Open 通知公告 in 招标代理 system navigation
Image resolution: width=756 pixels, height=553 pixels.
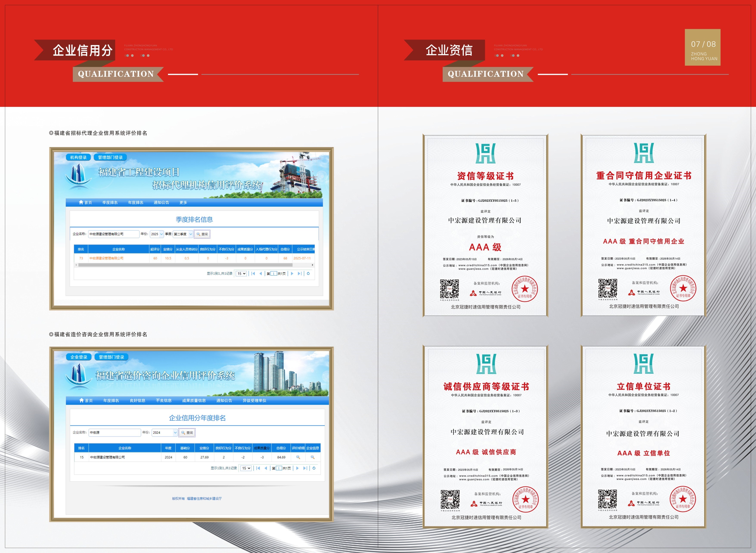coord(161,203)
